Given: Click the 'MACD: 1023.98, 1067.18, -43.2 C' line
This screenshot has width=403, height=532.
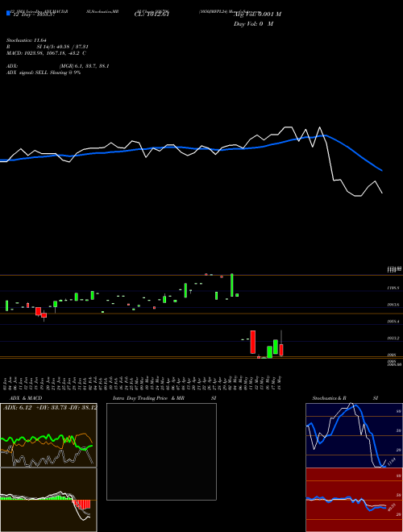Looking at the screenshot, I should (x=46, y=53).
